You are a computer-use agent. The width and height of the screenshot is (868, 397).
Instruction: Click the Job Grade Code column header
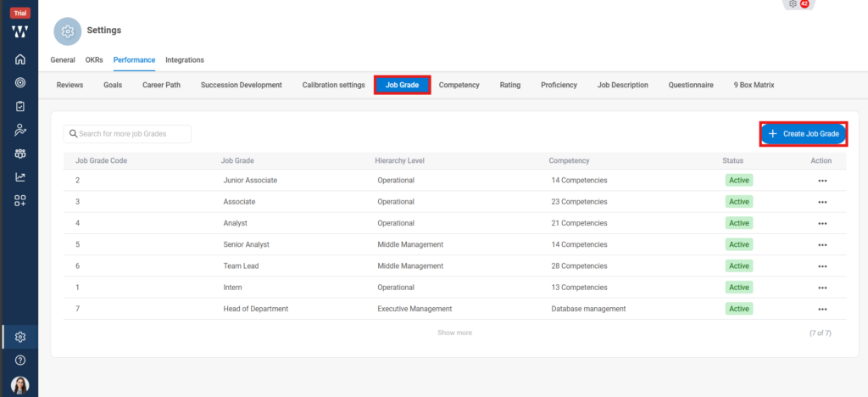point(102,160)
